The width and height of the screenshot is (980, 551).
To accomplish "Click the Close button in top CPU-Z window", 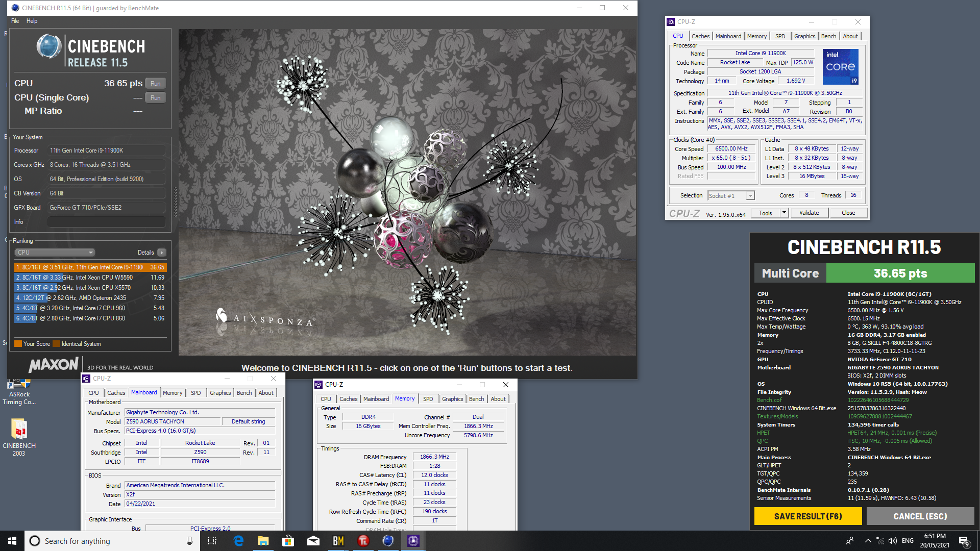I will (x=848, y=213).
